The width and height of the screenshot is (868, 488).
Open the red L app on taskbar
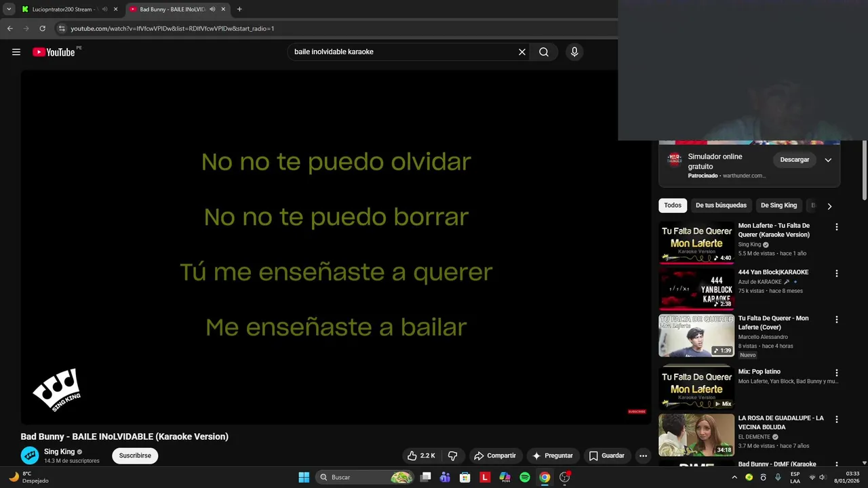coord(485,477)
